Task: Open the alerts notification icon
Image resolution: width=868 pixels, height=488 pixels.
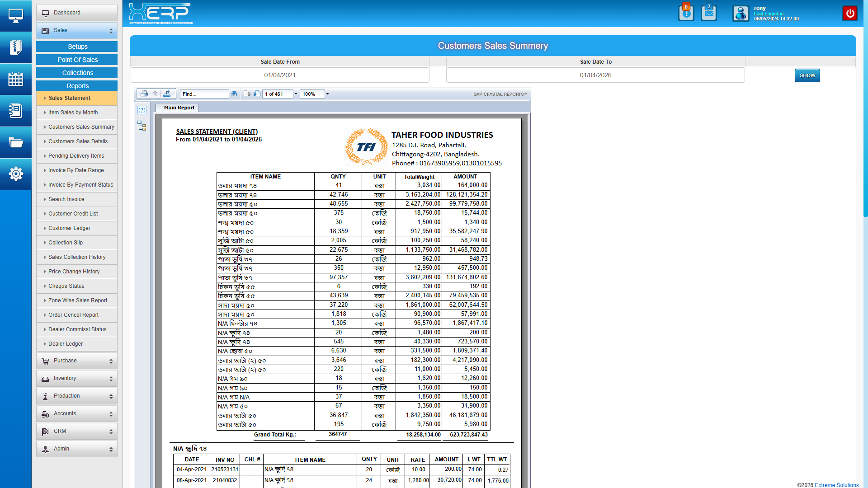Action: (686, 13)
